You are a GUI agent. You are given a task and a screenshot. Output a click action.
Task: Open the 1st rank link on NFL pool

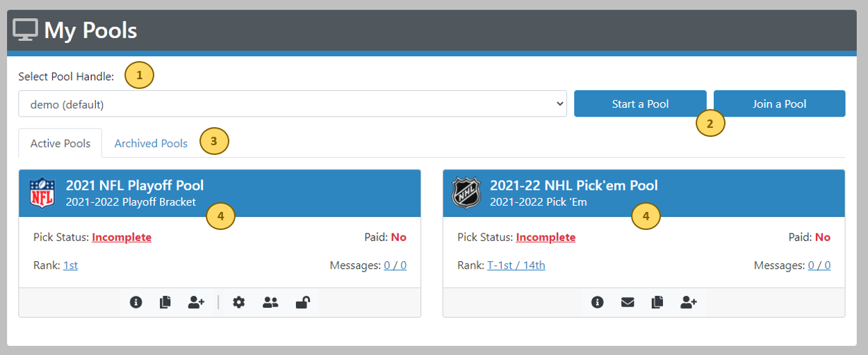point(70,265)
